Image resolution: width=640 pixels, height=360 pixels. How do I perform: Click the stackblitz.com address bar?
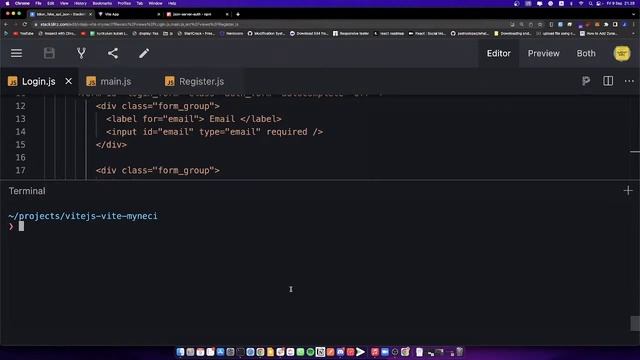coord(269,24)
